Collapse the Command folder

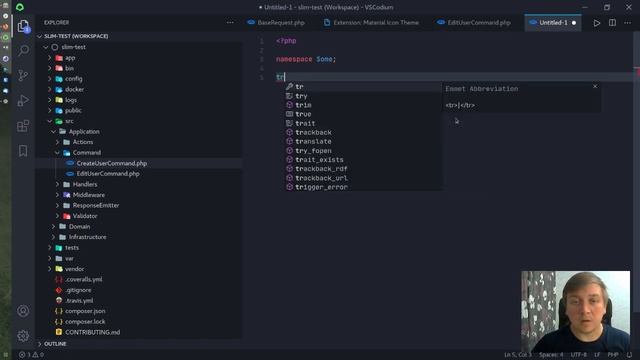pos(140,153)
